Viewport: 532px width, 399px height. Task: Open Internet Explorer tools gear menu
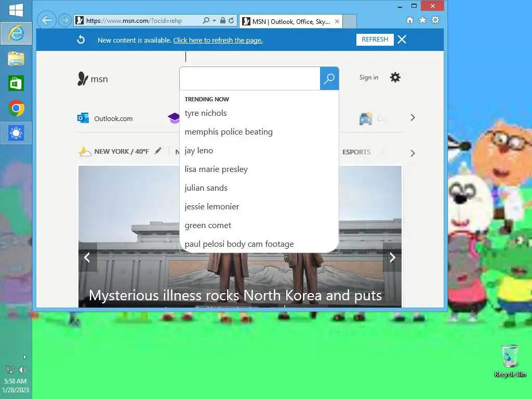point(435,20)
